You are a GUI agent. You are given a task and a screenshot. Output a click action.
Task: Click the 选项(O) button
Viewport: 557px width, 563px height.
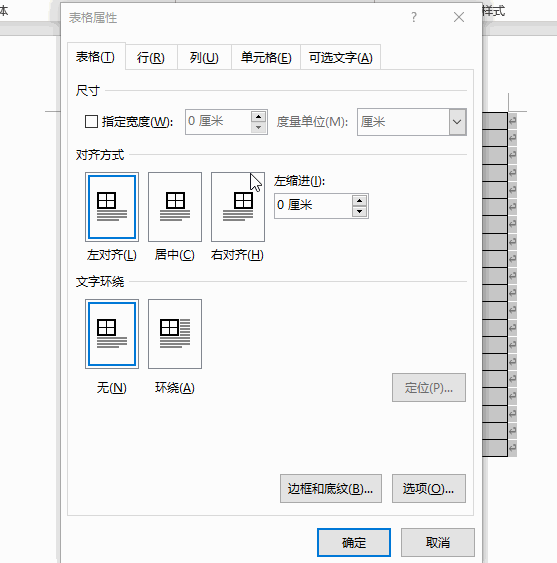(429, 488)
